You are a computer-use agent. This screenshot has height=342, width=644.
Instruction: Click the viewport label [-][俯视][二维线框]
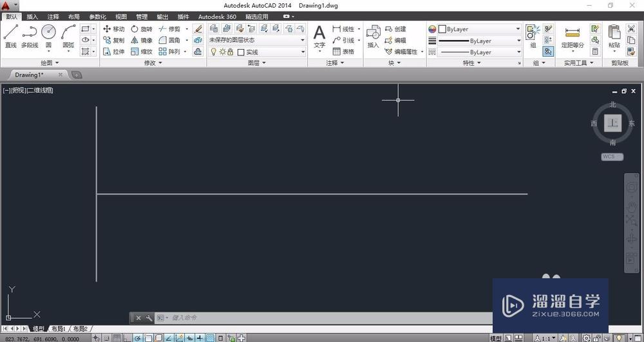(x=28, y=90)
